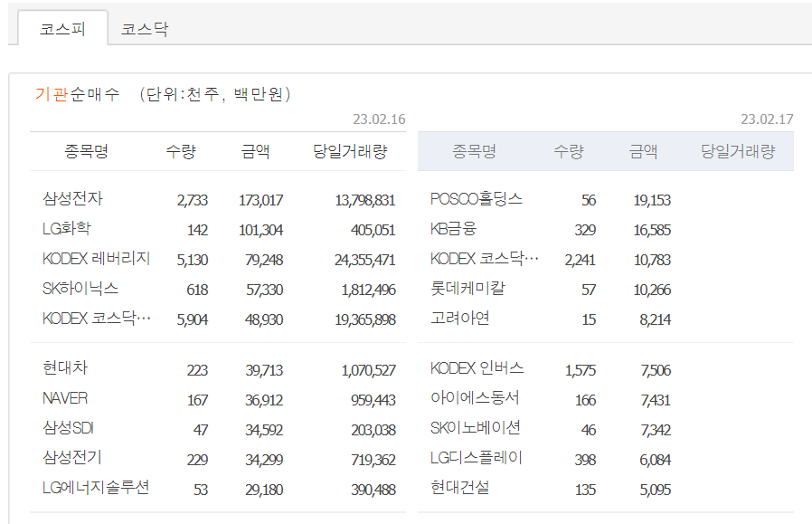Switch to the 코스피 tab

click(62, 28)
